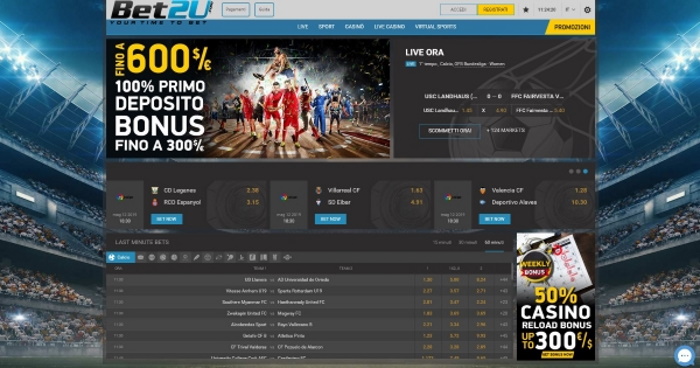Screen dimensions: 700x368
Task: Select the Calcio soccer sport filter
Action: (x=121, y=257)
